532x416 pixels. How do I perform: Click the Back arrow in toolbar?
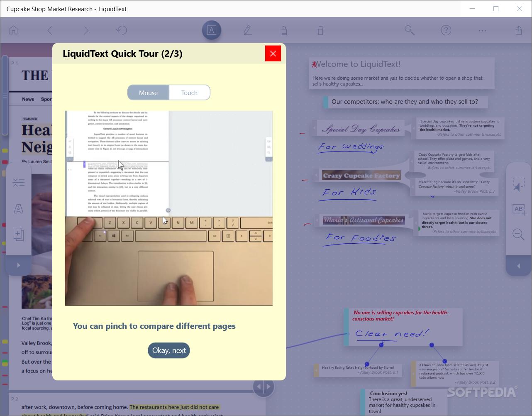tap(50, 30)
